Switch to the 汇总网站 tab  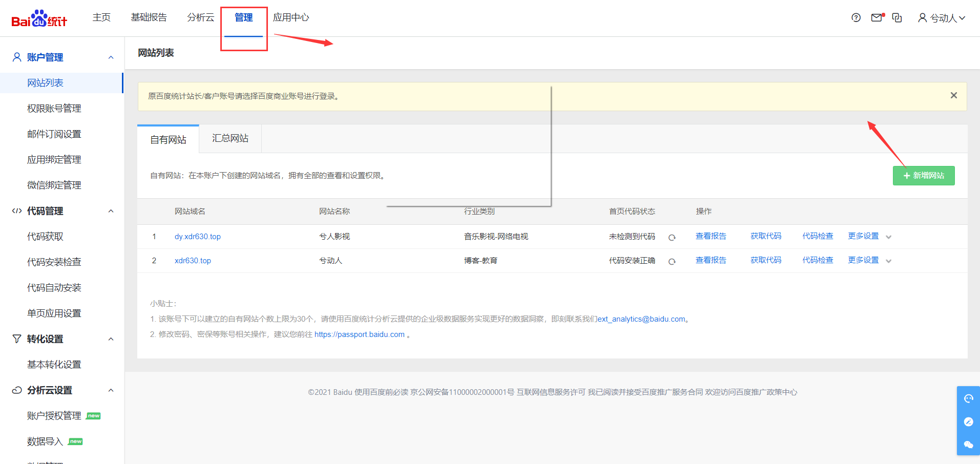[231, 138]
